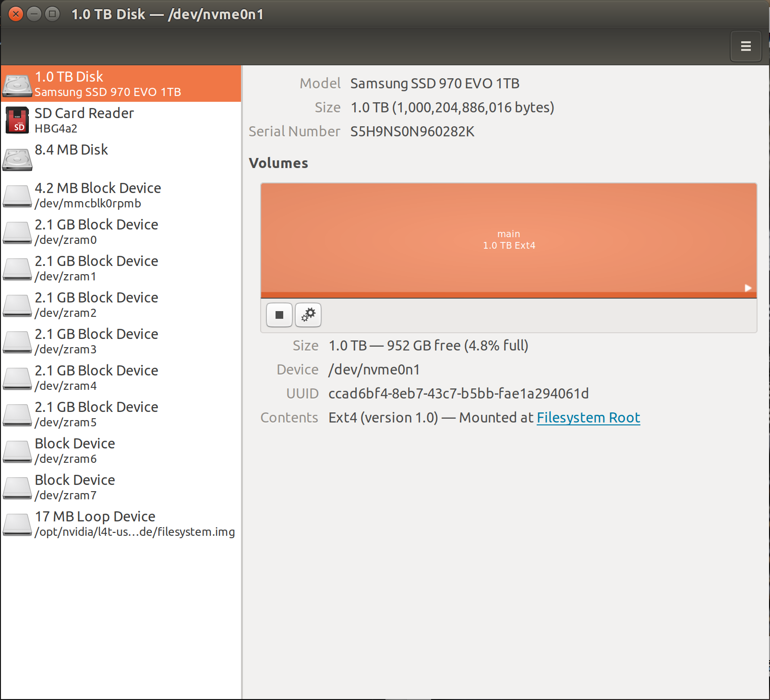Image resolution: width=770 pixels, height=700 pixels.
Task: Open the Filesystem Root link
Action: pos(588,418)
